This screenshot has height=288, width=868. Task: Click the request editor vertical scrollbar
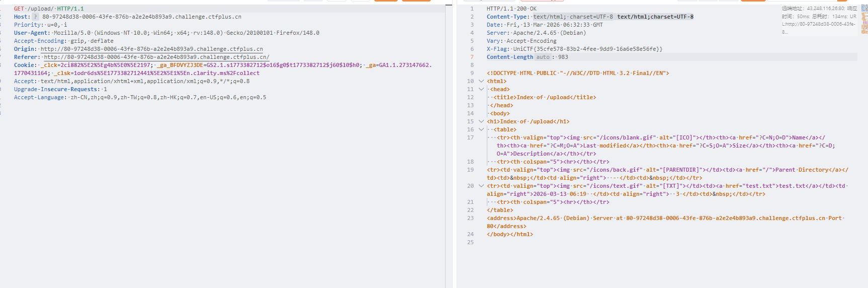pyautogui.click(x=448, y=101)
